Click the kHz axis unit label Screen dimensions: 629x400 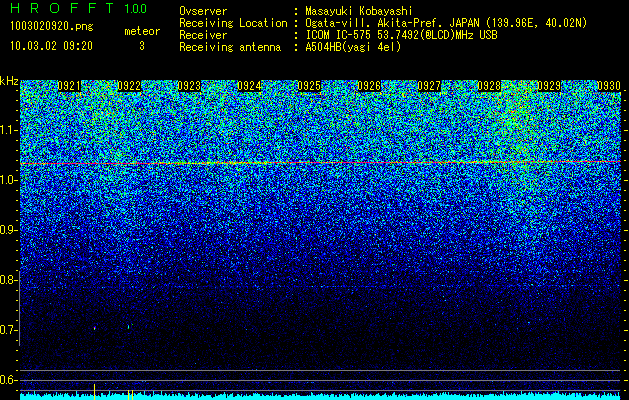tap(9, 81)
